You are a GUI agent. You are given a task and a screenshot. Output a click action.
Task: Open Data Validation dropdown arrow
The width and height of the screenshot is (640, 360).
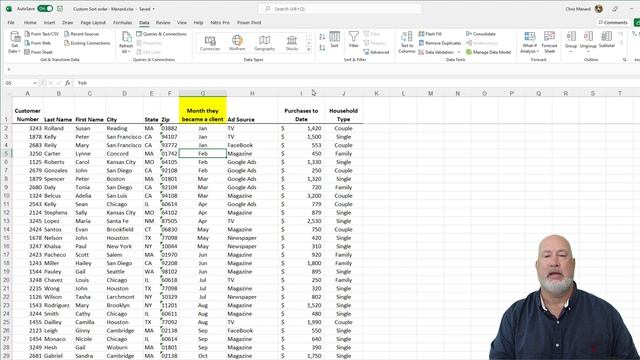[459, 52]
